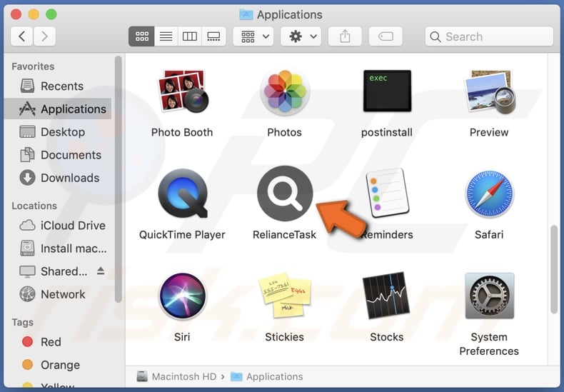Click the QuickTime Player name label

point(182,234)
